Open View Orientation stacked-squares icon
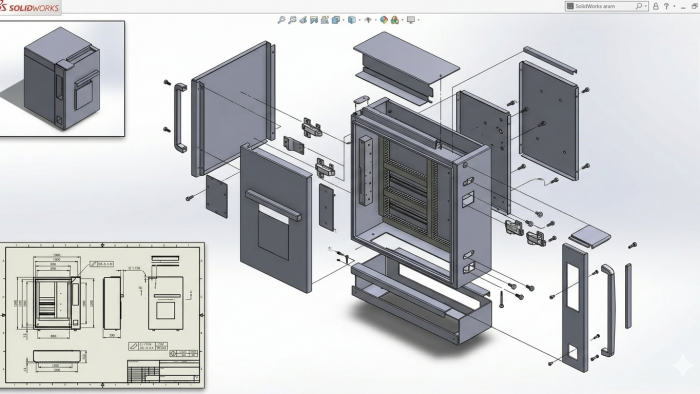 click(336, 20)
